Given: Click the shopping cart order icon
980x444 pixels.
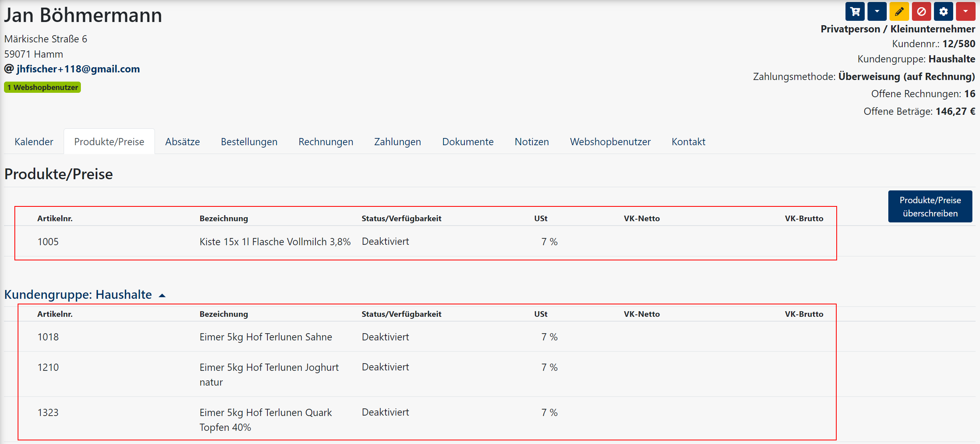Looking at the screenshot, I should (x=855, y=11).
